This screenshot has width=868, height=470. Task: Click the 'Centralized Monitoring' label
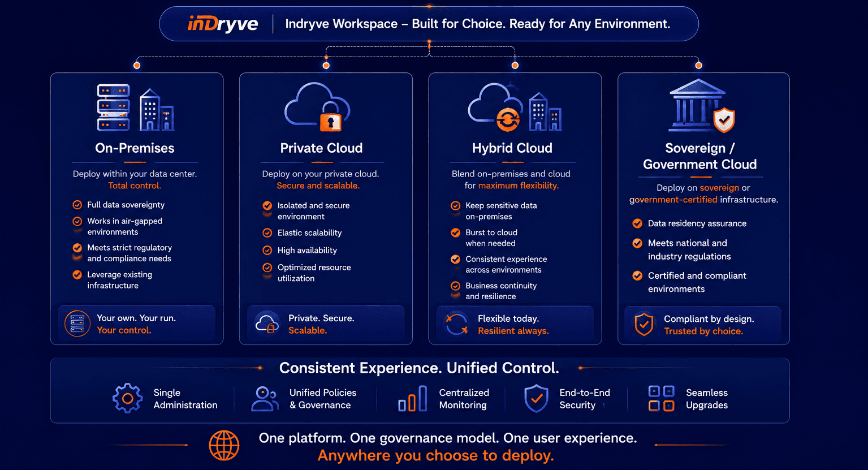[464, 399]
